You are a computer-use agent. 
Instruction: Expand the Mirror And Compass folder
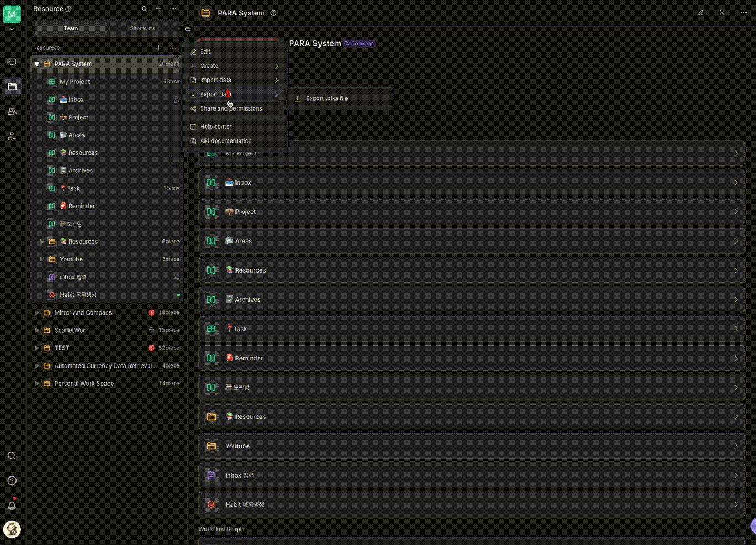[x=37, y=313]
